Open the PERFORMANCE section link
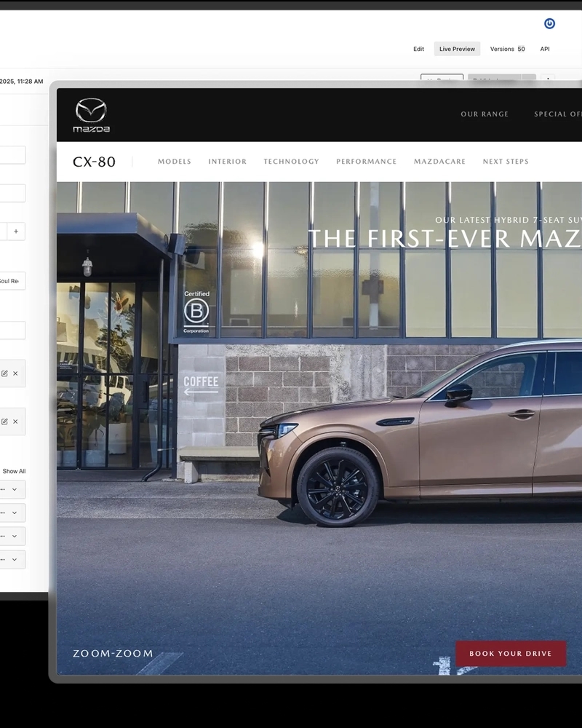The image size is (582, 728). tap(367, 162)
